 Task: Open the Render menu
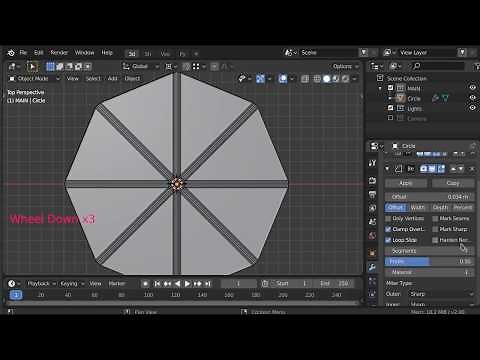click(x=59, y=53)
